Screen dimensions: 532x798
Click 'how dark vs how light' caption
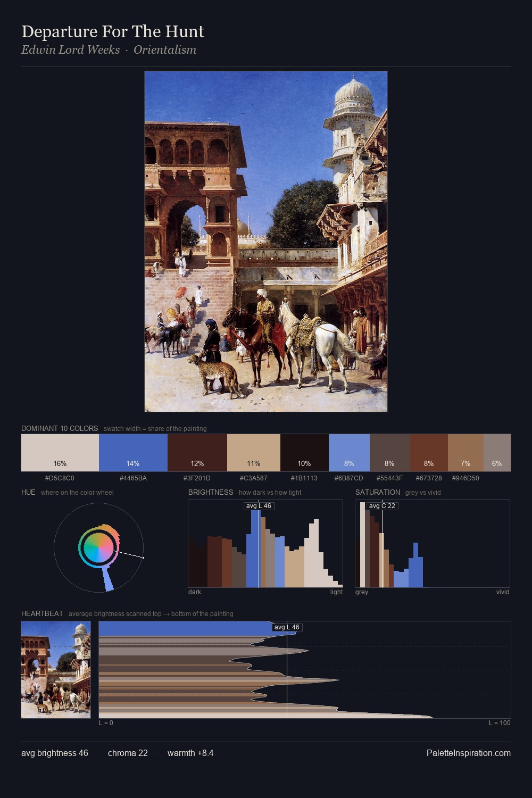(270, 493)
